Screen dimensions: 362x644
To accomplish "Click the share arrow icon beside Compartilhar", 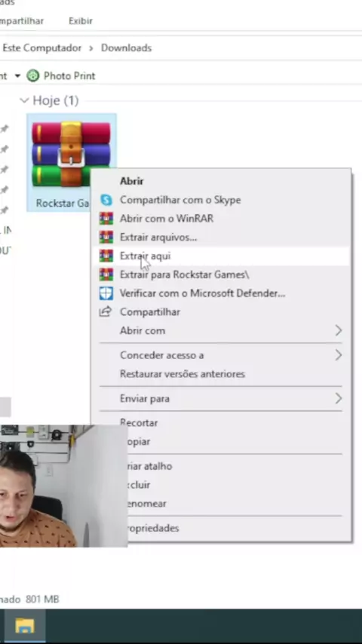I will [106, 311].
